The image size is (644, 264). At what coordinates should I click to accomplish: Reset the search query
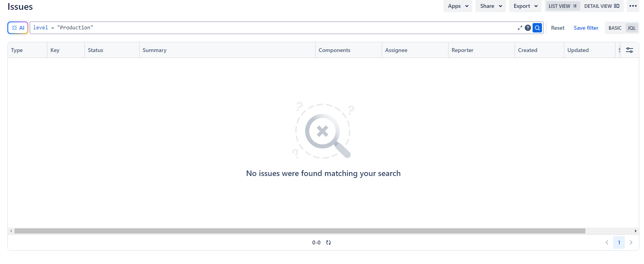click(558, 28)
